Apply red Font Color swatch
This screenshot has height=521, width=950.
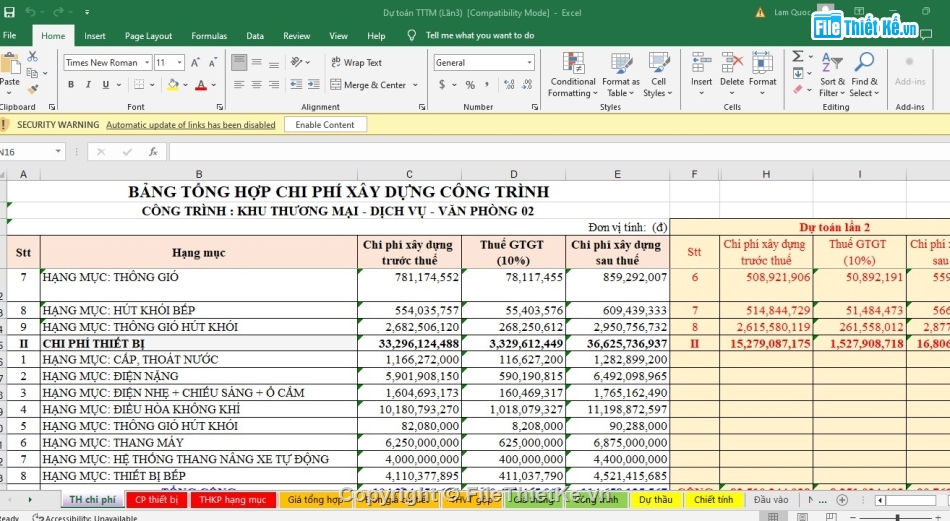201,85
